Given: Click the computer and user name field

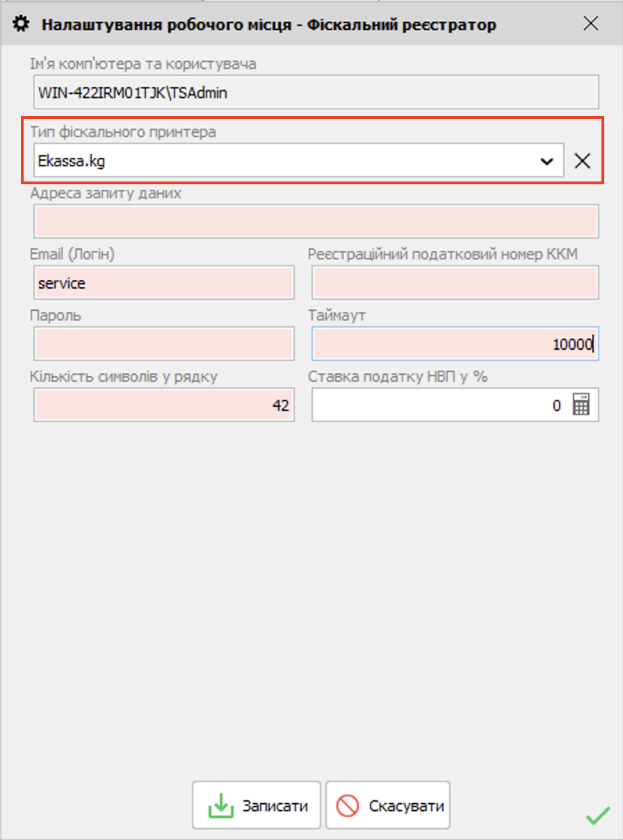Looking at the screenshot, I should point(316,92).
